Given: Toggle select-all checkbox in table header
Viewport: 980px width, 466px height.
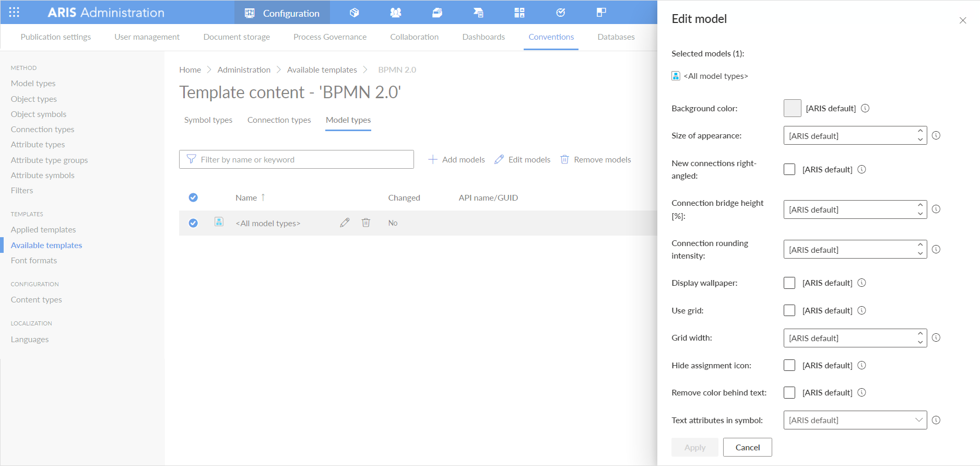Looking at the screenshot, I should point(193,197).
